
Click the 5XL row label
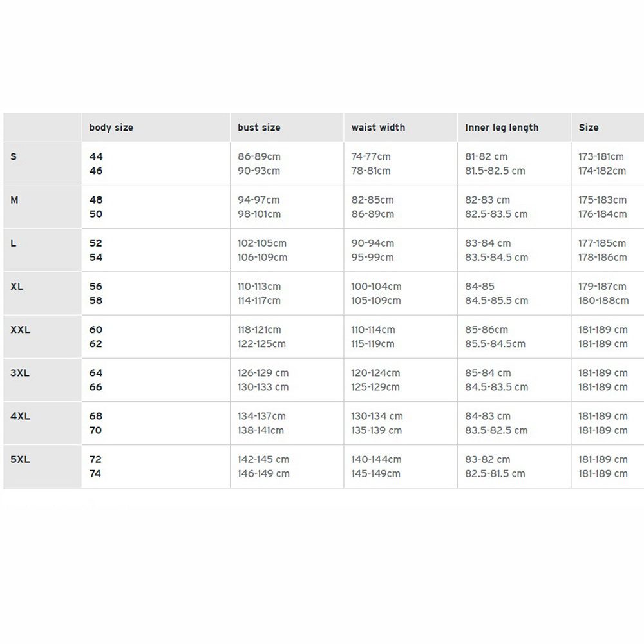pyautogui.click(x=20, y=459)
